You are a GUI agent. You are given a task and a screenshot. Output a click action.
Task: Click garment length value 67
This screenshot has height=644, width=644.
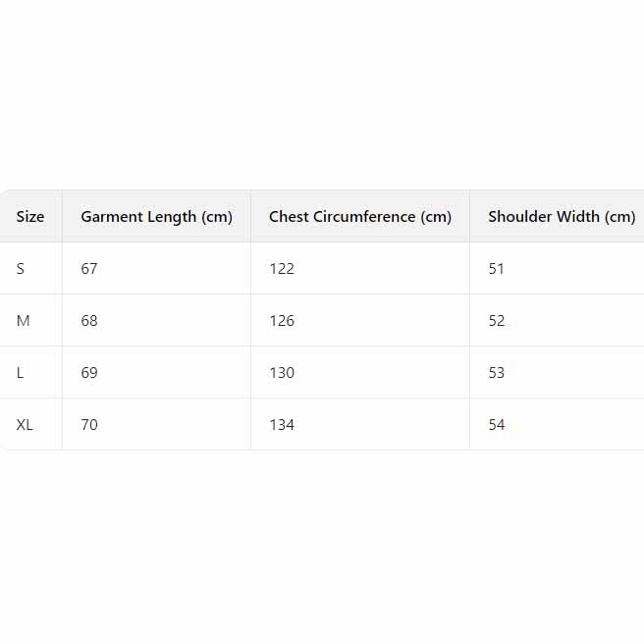click(x=89, y=269)
